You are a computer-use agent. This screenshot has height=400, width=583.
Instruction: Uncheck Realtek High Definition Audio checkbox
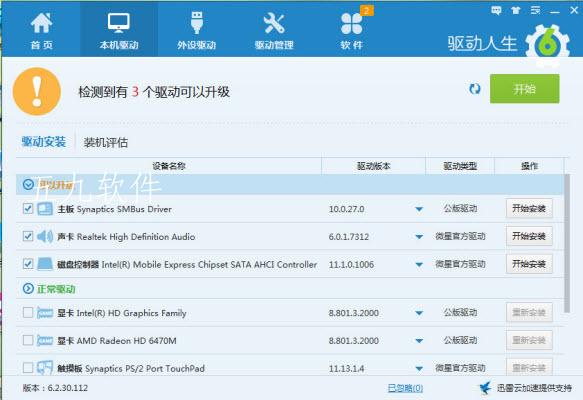point(28,236)
